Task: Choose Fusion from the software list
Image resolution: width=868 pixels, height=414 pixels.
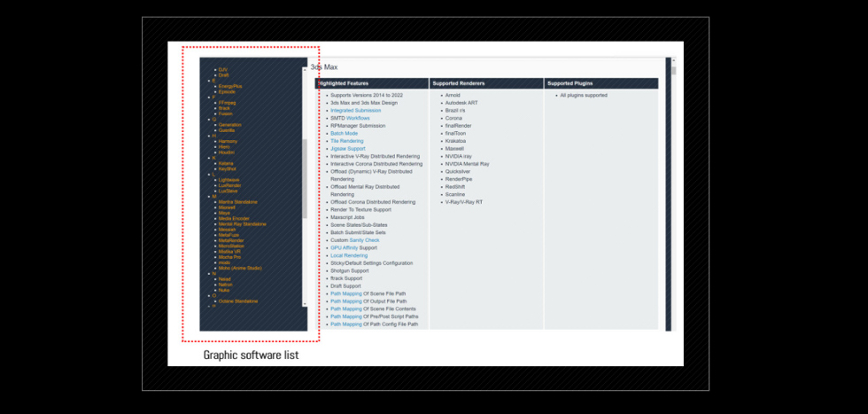Action: click(x=225, y=113)
